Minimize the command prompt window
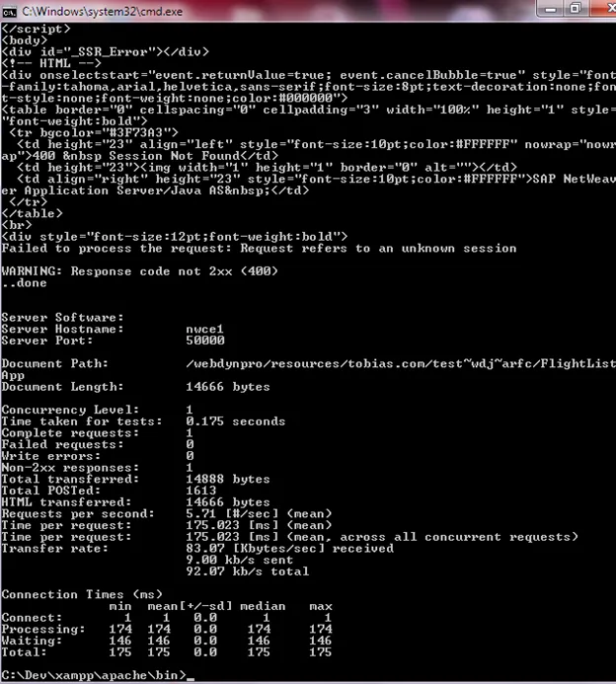 point(550,9)
